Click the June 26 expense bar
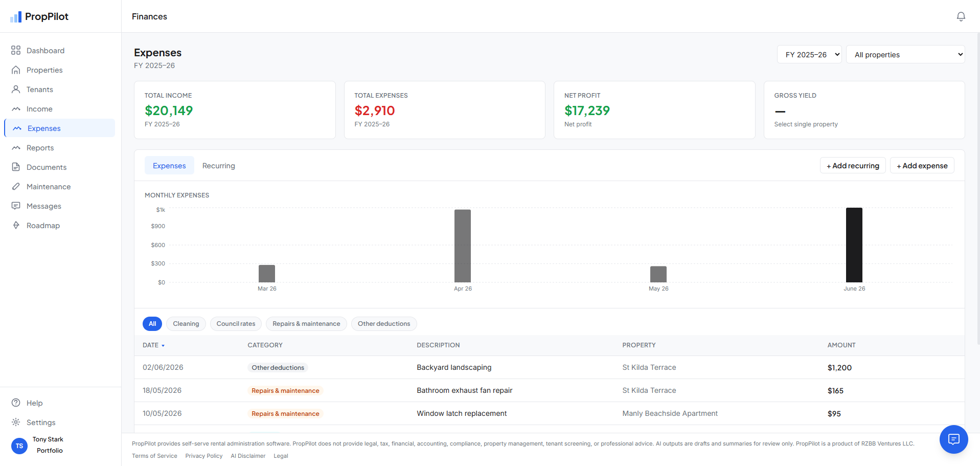The height and width of the screenshot is (466, 980). pos(854,245)
